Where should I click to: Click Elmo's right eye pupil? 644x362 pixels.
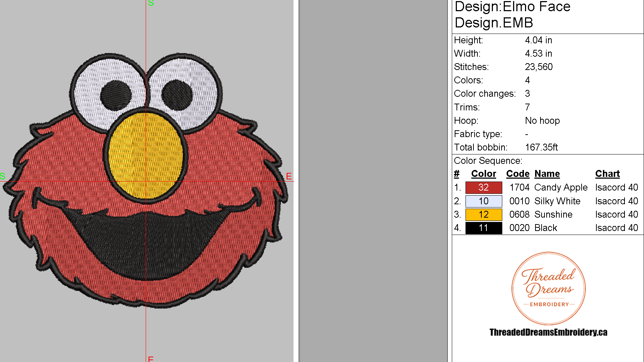pos(177,95)
